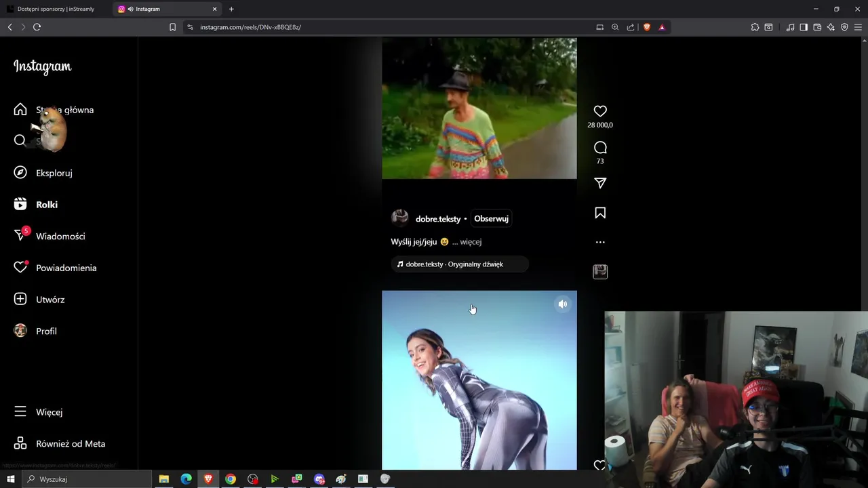Click the Wyszukaj taskbar search box

click(87, 479)
